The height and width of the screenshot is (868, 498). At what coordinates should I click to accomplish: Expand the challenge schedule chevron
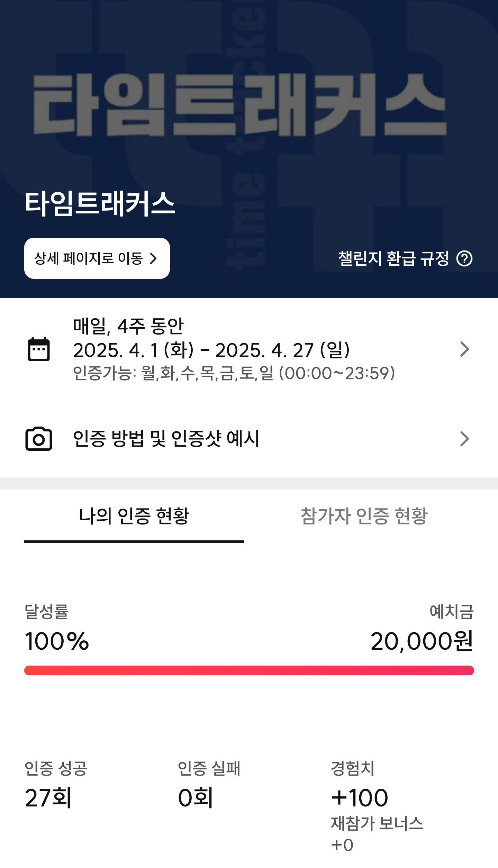pos(464,349)
